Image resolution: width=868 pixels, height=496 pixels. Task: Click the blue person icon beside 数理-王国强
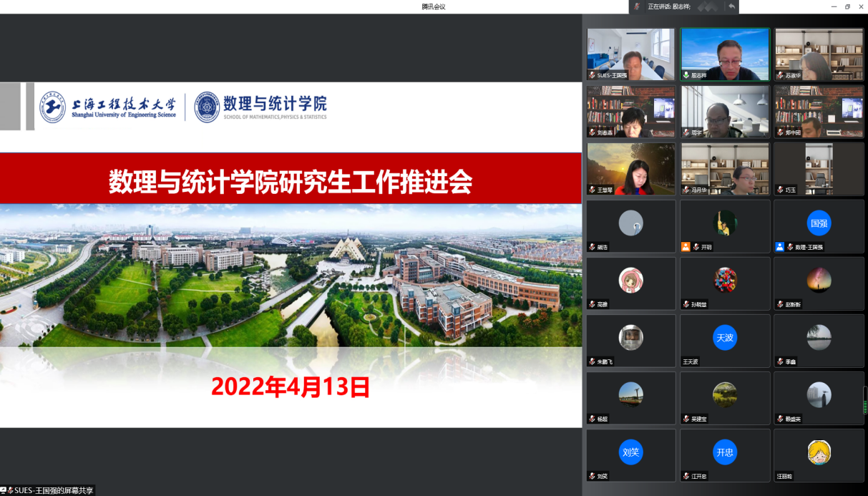pyautogui.click(x=779, y=247)
